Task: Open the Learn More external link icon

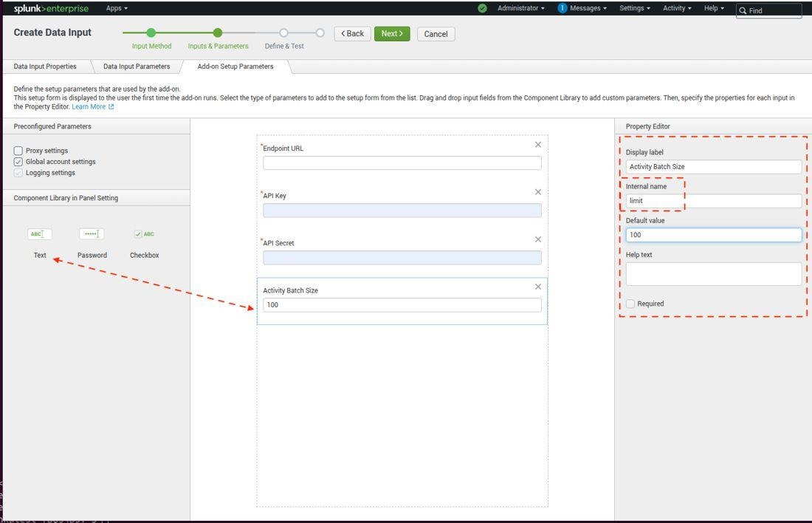Action: (111, 107)
